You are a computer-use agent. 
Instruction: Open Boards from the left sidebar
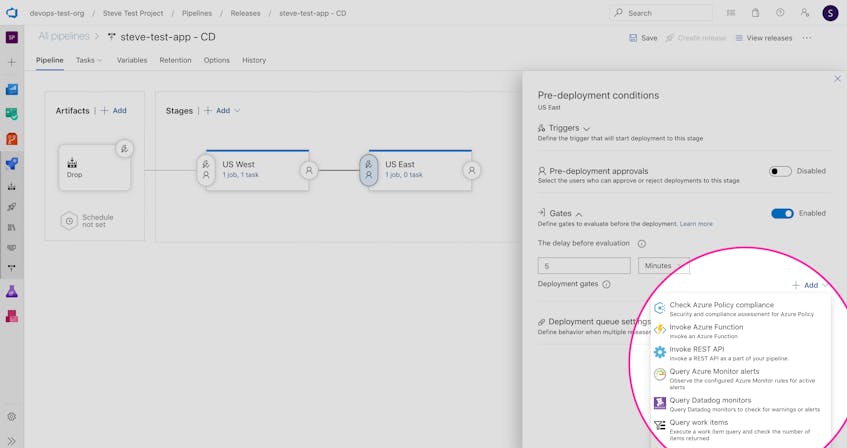[x=11, y=89]
